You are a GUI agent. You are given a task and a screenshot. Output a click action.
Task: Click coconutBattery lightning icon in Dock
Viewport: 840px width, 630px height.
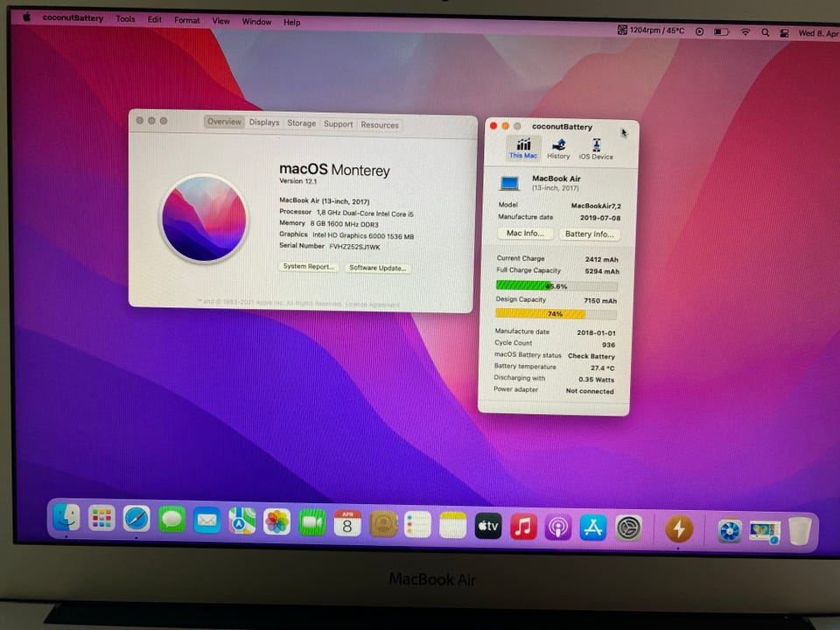(x=679, y=529)
